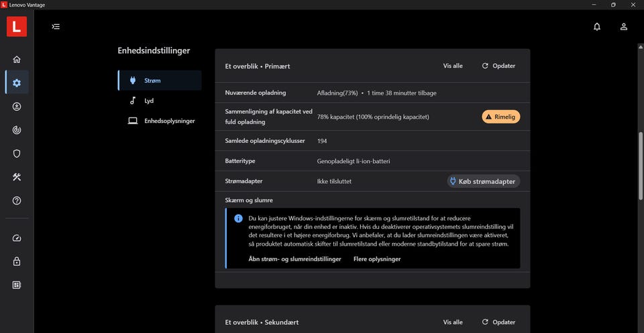644x333 pixels.
Task: Click Ikke tilsluttet adapter status
Action: (334, 181)
